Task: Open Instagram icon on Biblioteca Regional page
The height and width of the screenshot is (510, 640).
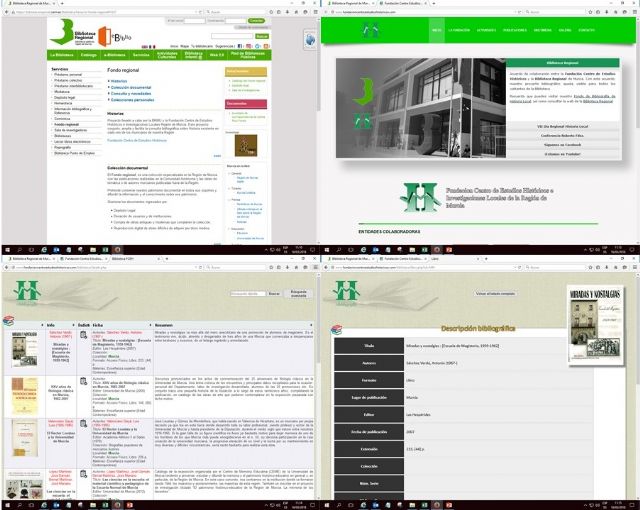Action: (249, 46)
